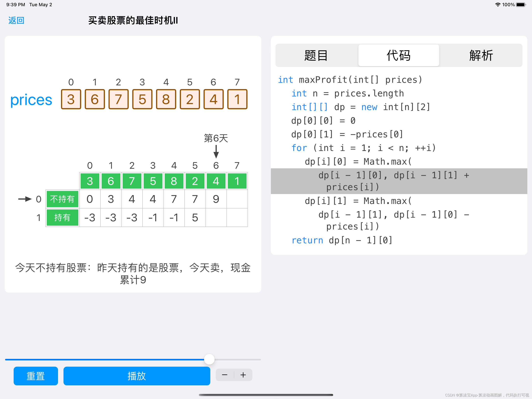The image size is (532, 399).
Task: Click the 不持有 green row label
Action: [62, 199]
